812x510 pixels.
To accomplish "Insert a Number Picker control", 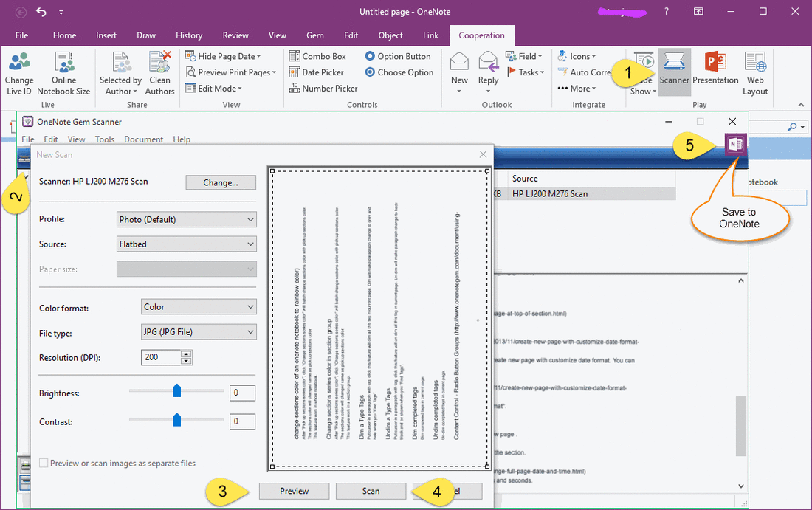I will tap(323, 89).
